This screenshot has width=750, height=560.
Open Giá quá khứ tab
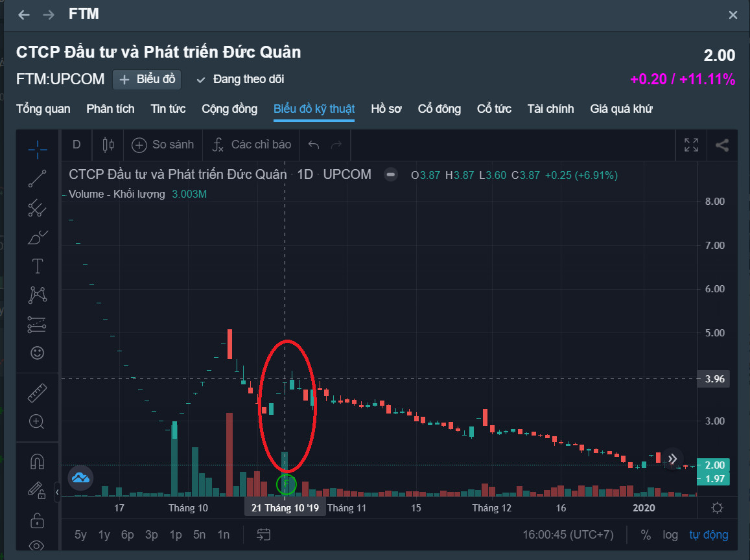click(x=622, y=109)
